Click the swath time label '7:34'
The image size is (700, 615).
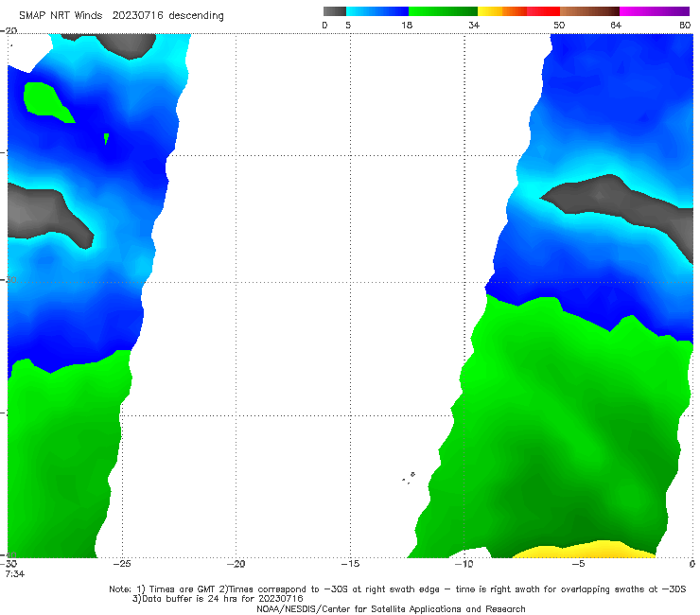coord(15,574)
